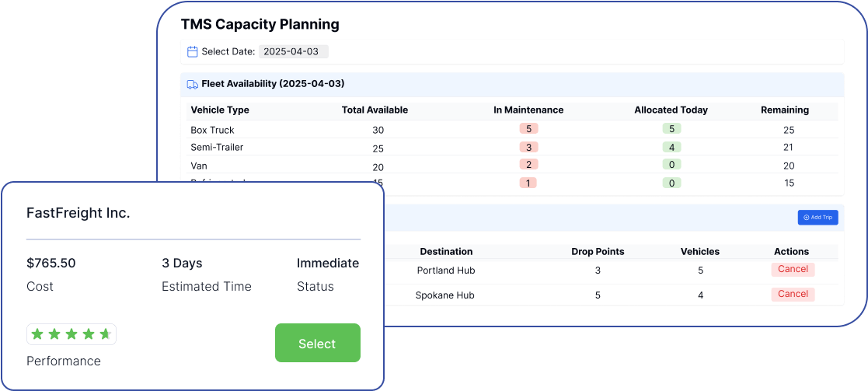Click the Drop Points column header
The image size is (868, 391).
pos(598,251)
